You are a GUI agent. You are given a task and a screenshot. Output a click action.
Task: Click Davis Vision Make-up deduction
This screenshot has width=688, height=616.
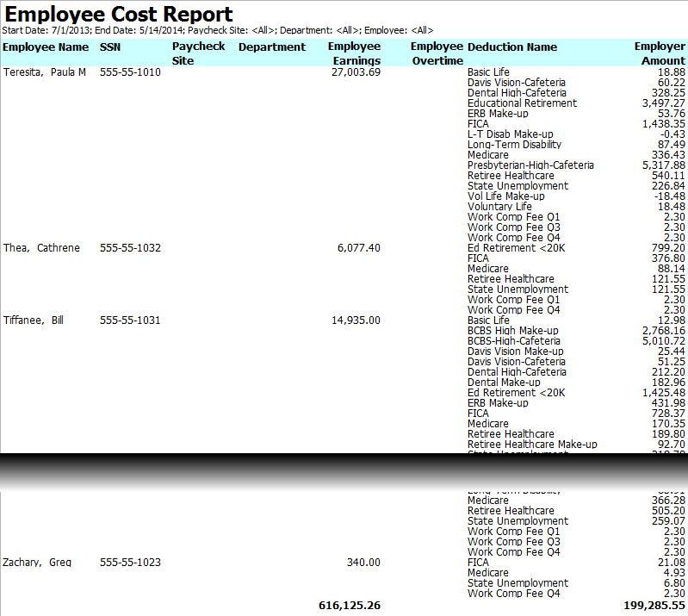(x=516, y=352)
